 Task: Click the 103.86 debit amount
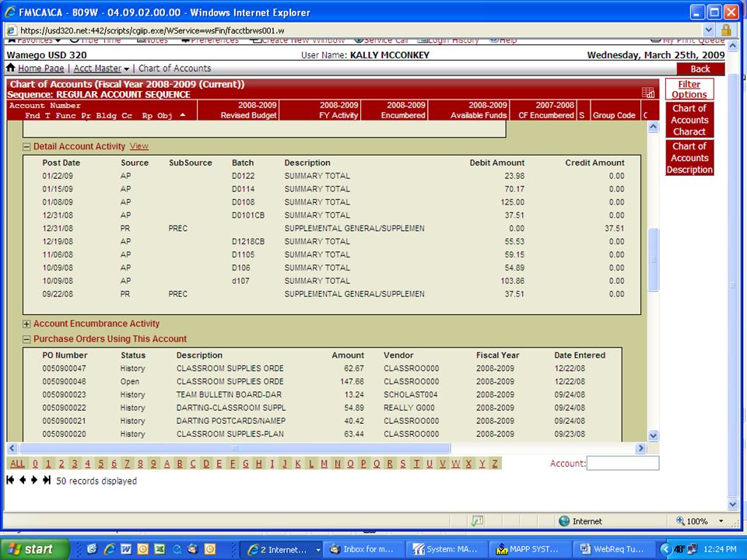click(512, 281)
